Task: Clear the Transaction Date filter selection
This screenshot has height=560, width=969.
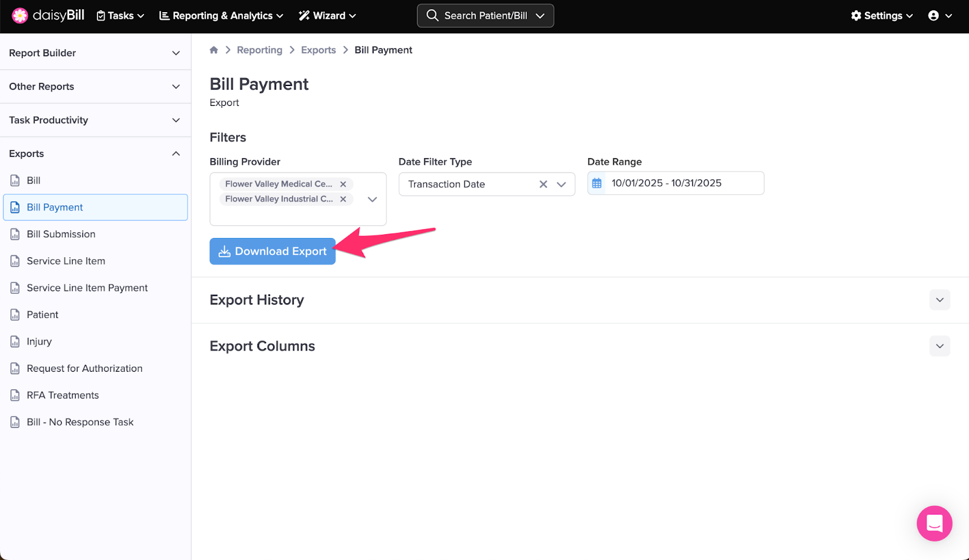Action: (543, 185)
